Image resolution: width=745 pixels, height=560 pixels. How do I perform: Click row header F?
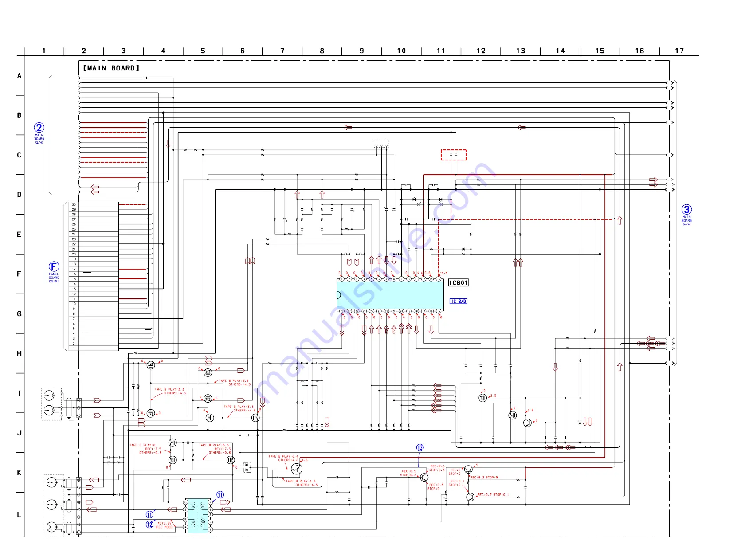click(19, 274)
